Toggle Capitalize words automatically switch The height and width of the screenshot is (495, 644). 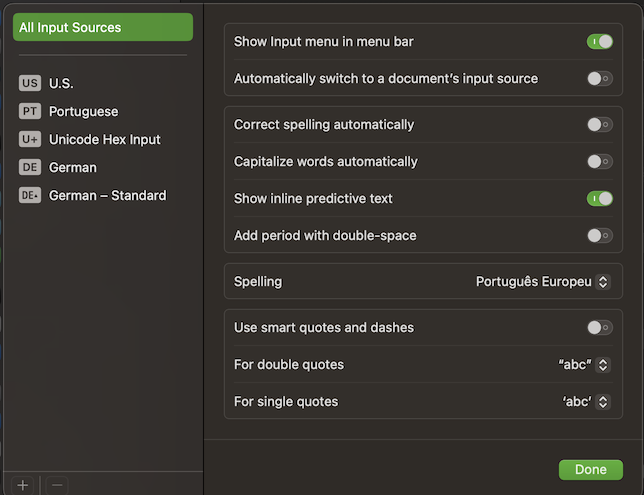coord(599,162)
